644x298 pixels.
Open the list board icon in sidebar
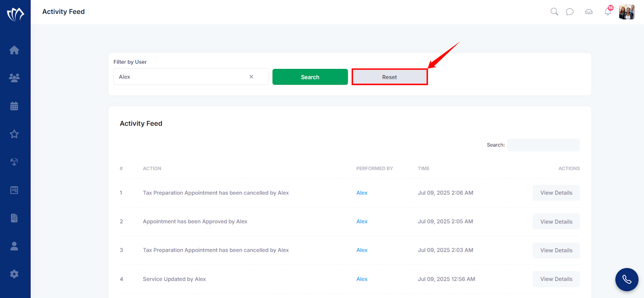tap(14, 190)
